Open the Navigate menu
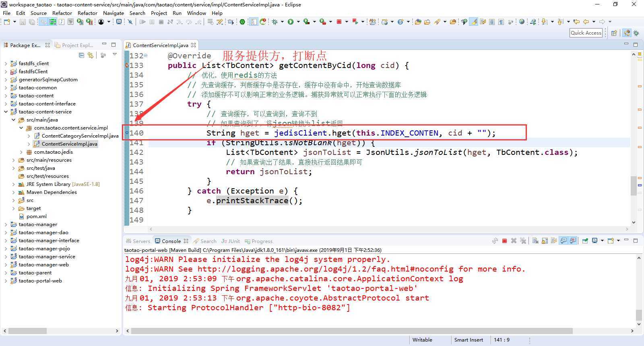Image resolution: width=644 pixels, height=346 pixels. (x=114, y=13)
